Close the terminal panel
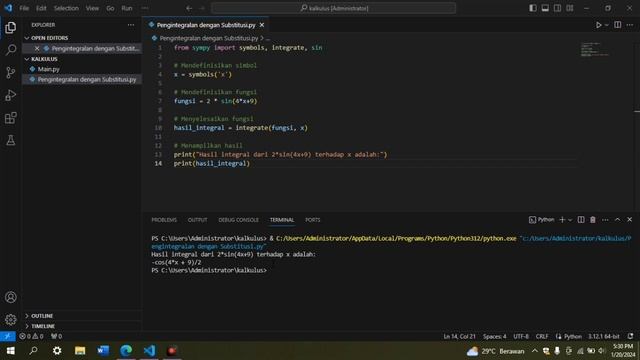The width and height of the screenshot is (640, 360). [629, 220]
